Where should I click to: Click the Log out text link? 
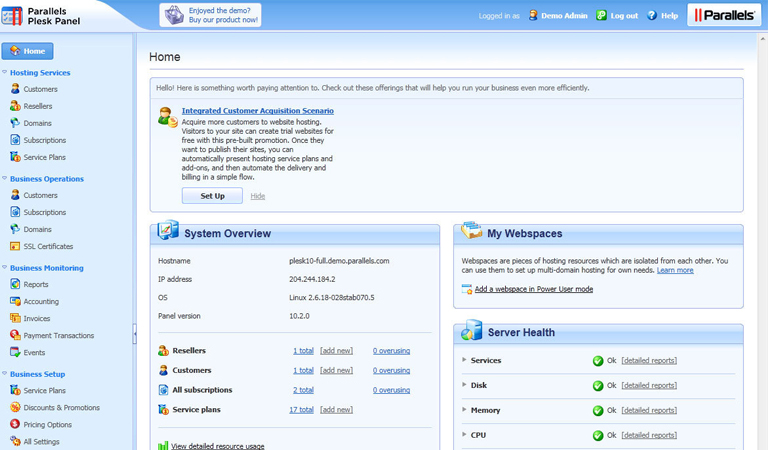click(624, 16)
